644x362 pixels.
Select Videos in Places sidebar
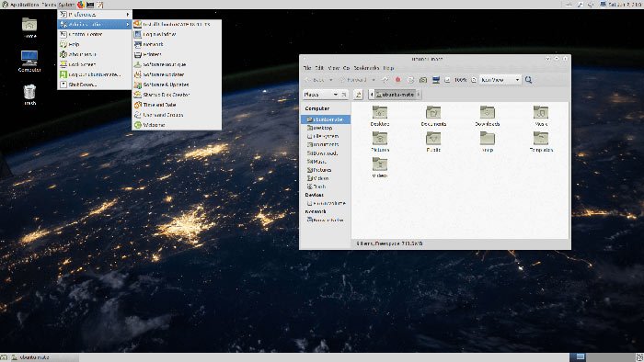click(x=326, y=178)
